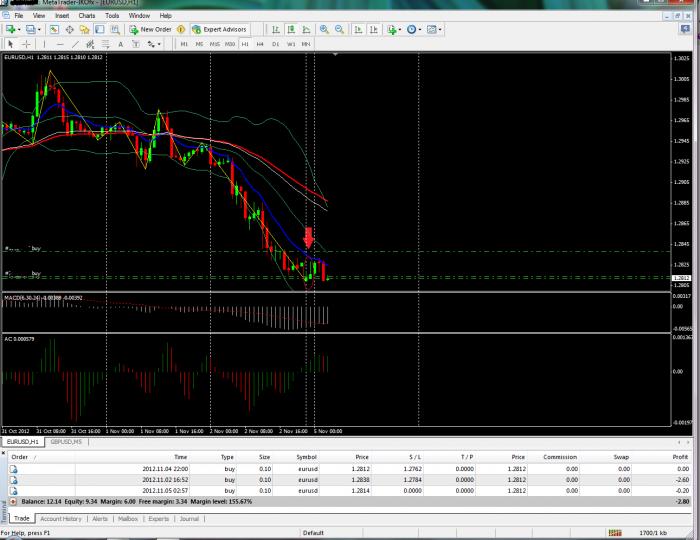The image size is (700, 540).
Task: Open the Insert menu
Action: (62, 16)
